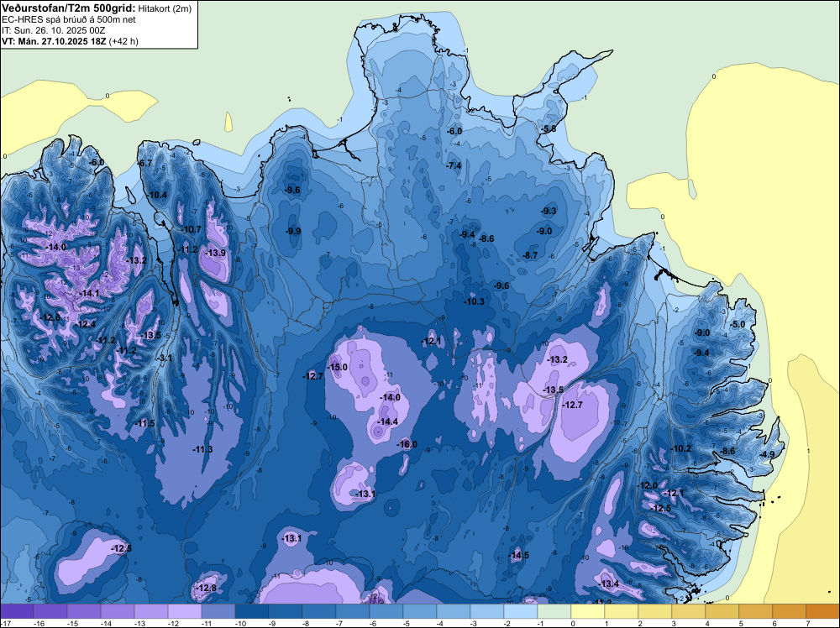
Task: Select the -15.0 temperature value
Action: coord(338,367)
